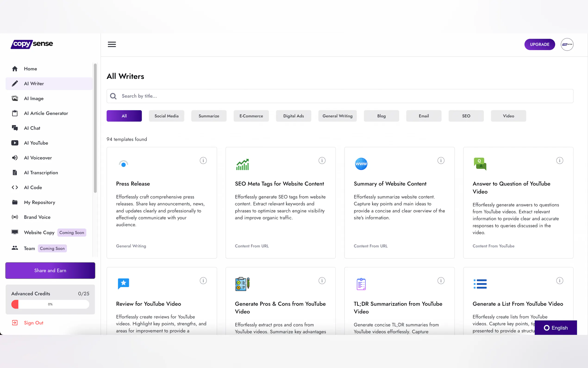Open AI Article Generator menu item
Screen dimensions: 588x368
click(46, 113)
